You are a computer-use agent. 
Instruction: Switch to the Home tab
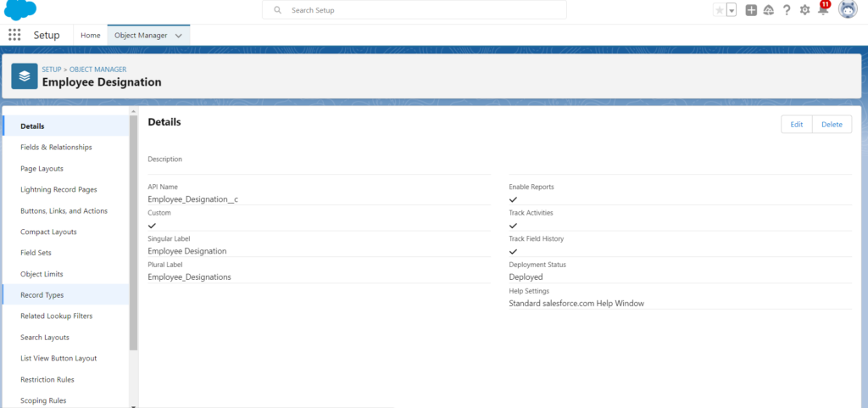(90, 35)
